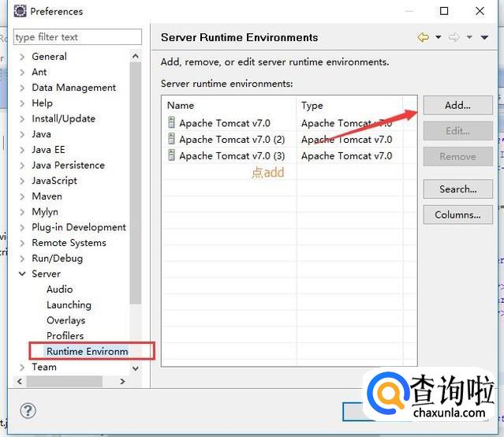Click tree scrollbar up arrow
Screen dimensions: 504x437
pos(136,56)
